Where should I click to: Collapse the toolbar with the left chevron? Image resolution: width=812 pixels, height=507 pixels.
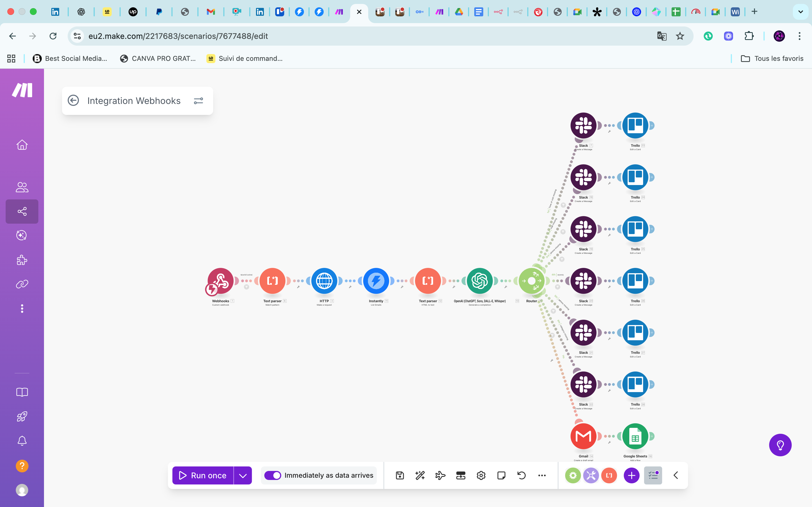676,475
